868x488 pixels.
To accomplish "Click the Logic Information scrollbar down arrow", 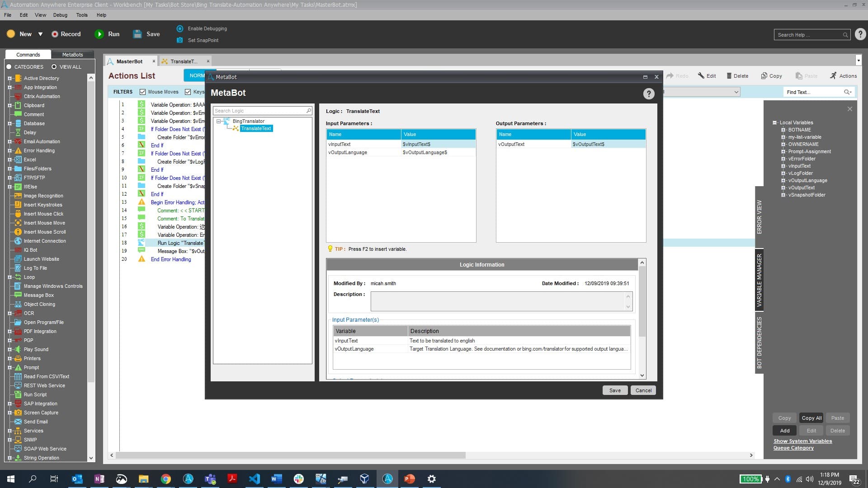I will (642, 375).
